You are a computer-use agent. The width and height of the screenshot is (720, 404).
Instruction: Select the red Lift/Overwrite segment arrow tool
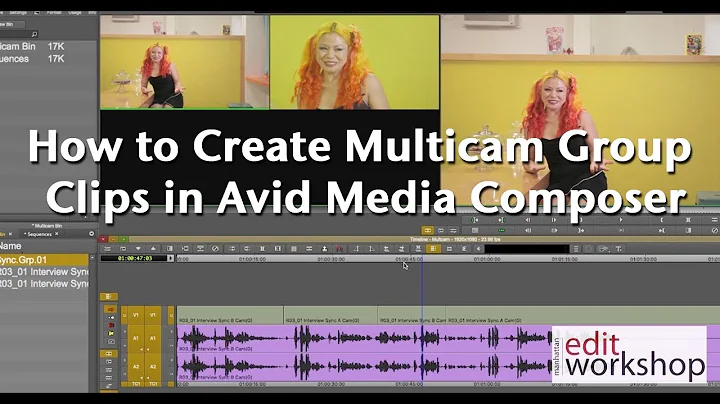[x=111, y=309]
